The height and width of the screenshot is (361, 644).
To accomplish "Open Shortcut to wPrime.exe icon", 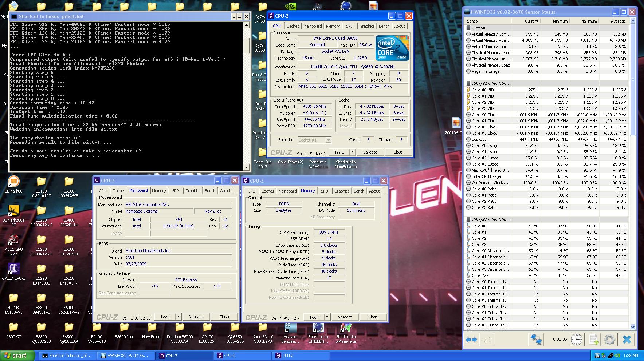I will pyautogui.click(x=346, y=332).
